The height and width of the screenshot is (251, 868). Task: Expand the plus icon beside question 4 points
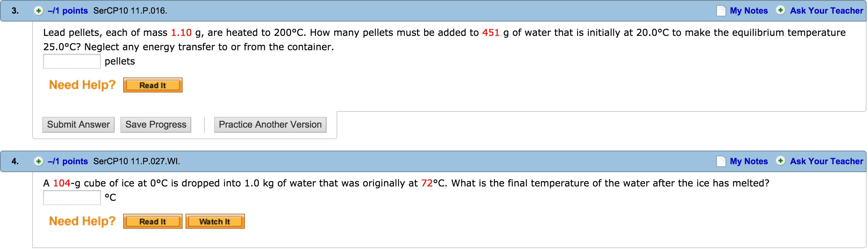tap(38, 161)
